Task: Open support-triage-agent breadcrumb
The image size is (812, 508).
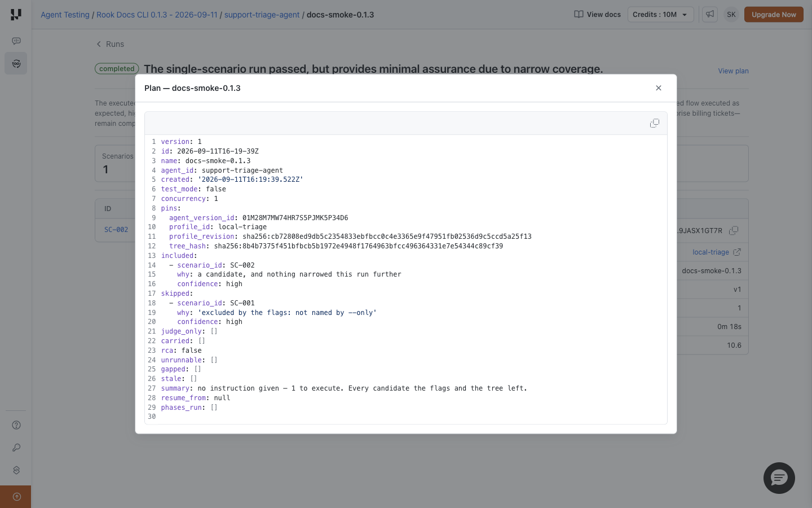Action: (x=262, y=15)
